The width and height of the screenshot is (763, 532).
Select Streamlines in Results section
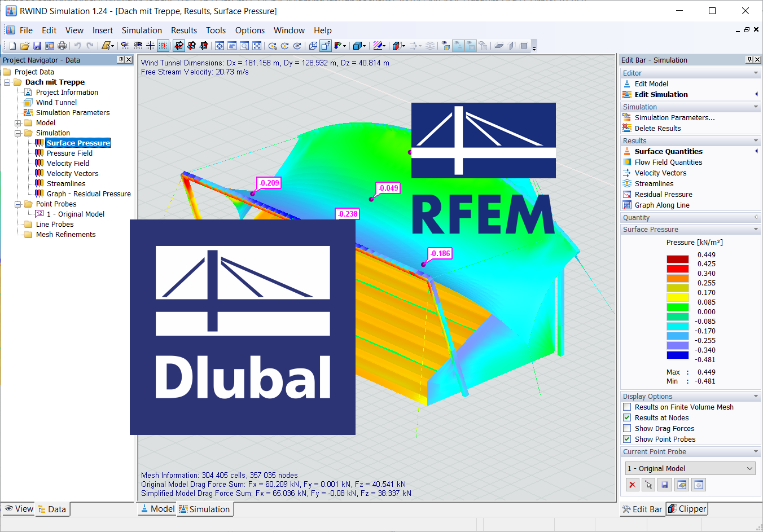tap(654, 183)
